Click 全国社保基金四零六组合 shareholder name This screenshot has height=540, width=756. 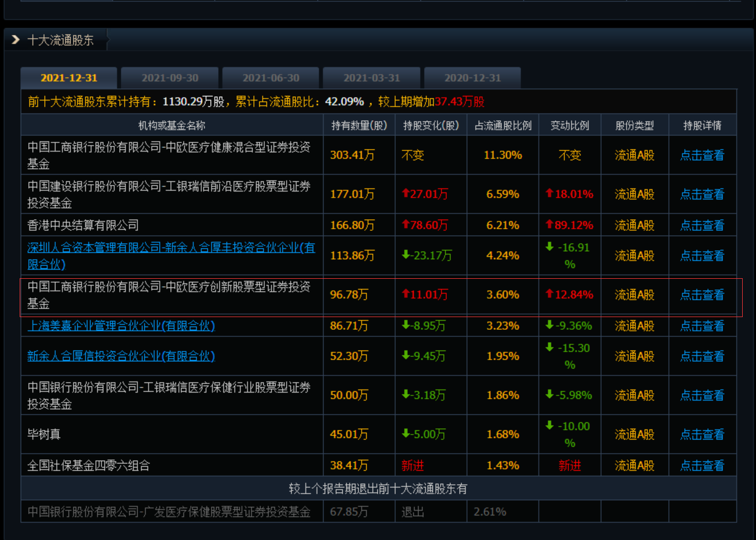[89, 466]
